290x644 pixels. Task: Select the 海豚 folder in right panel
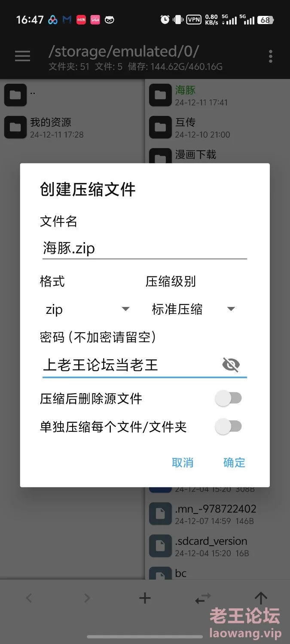point(217,95)
